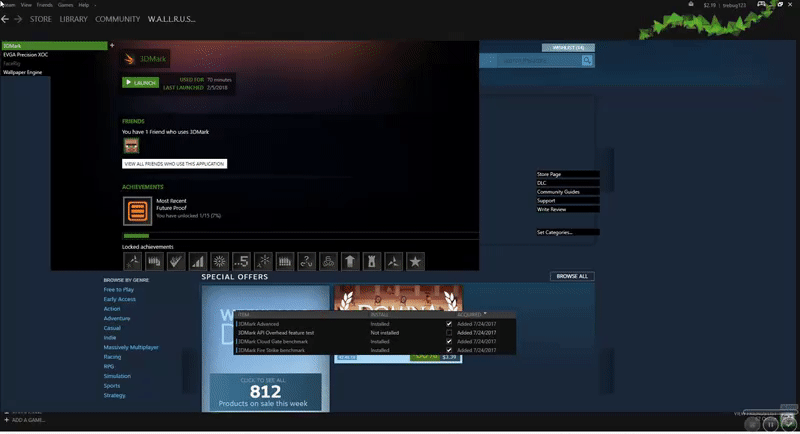Select the sun-shaped locked achievement icon

click(219, 262)
